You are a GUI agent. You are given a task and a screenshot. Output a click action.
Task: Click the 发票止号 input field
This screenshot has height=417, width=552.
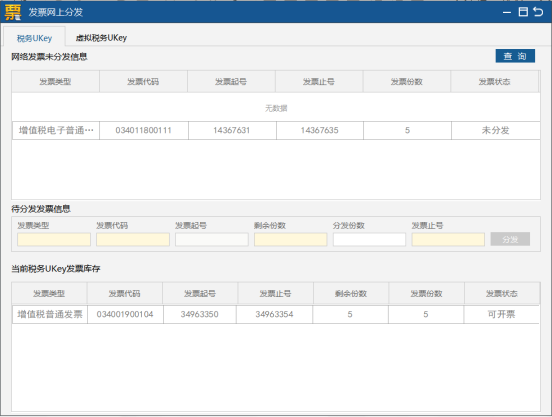click(x=448, y=239)
